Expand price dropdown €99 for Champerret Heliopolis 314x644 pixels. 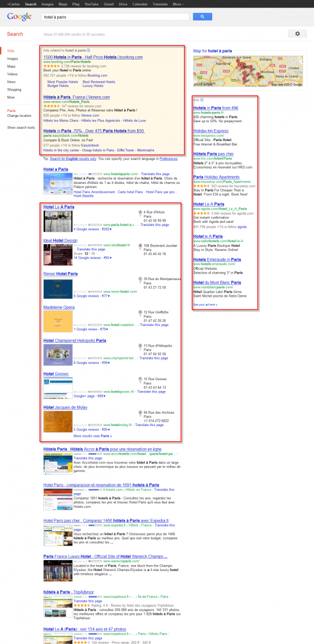pyautogui.click(x=105, y=363)
